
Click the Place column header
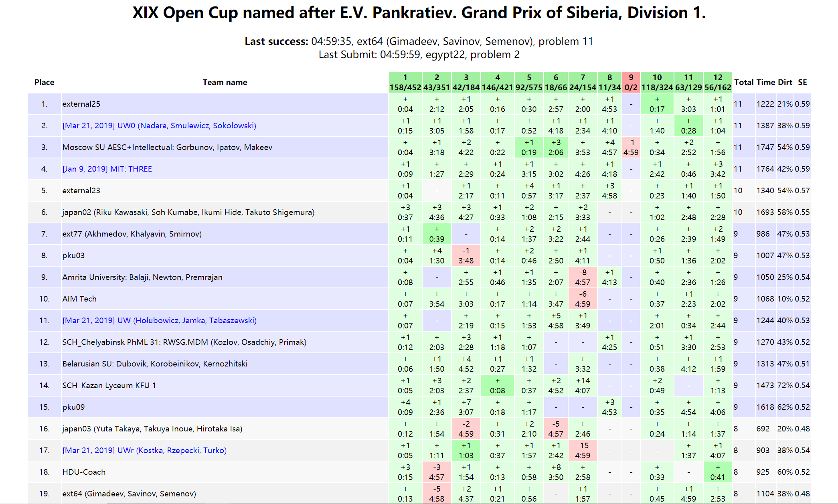click(x=44, y=82)
